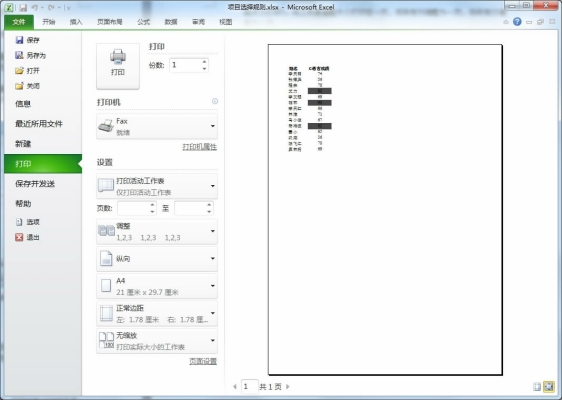
Task: Click the printer refresh info icon beside 打印机
Action: pyautogui.click(x=215, y=101)
